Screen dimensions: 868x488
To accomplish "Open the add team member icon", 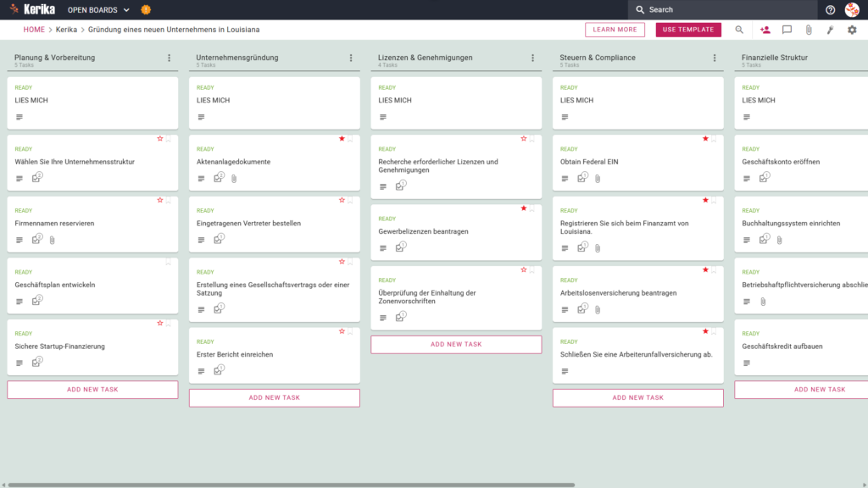I will (765, 30).
